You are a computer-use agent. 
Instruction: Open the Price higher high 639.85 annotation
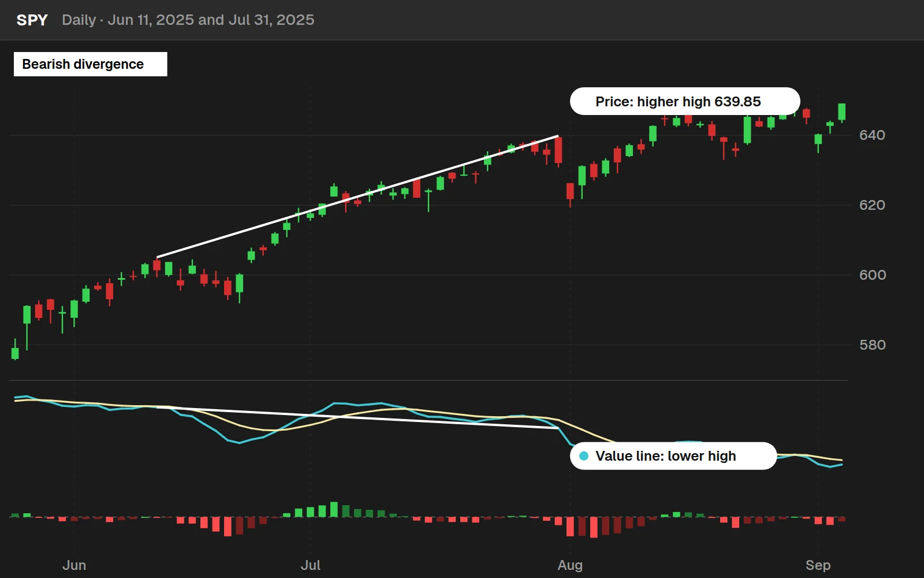coord(685,101)
